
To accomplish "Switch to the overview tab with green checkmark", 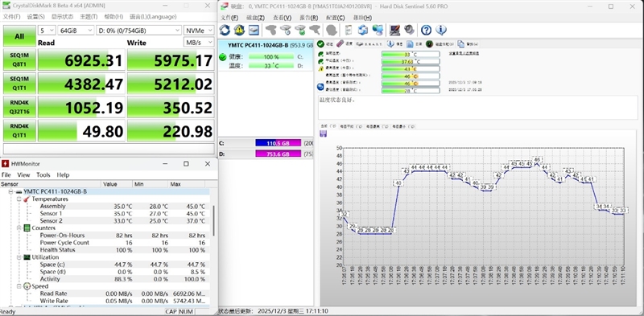I will click(325, 44).
